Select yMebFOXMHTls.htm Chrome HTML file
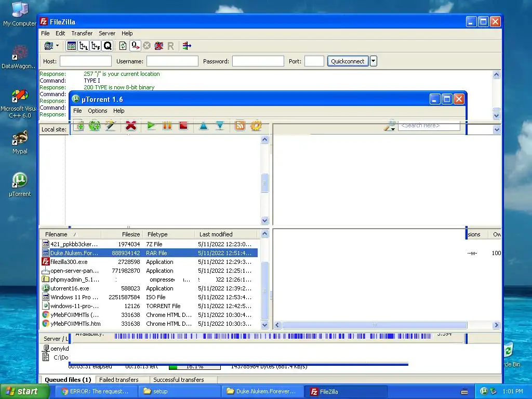Viewport: 532px width, 399px height. click(x=149, y=324)
